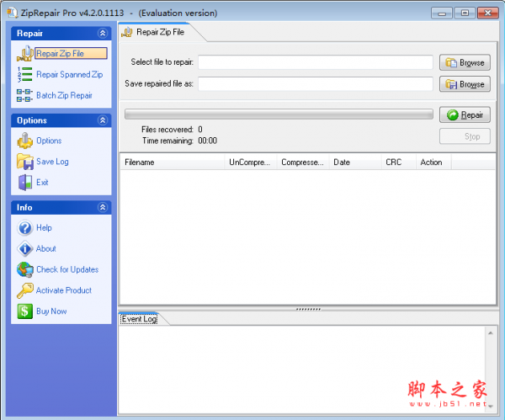Click the Event Log text area
The width and height of the screenshot is (505, 420).
[x=302, y=369]
